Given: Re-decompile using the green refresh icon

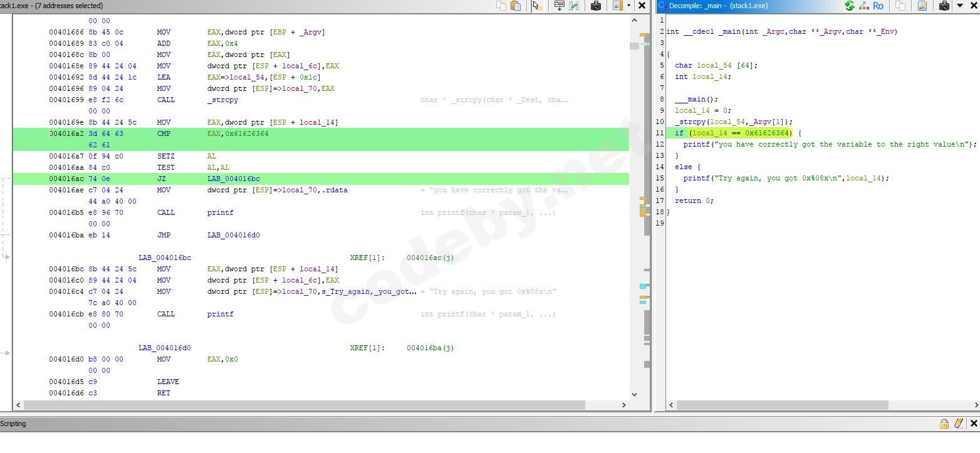Looking at the screenshot, I should (849, 6).
